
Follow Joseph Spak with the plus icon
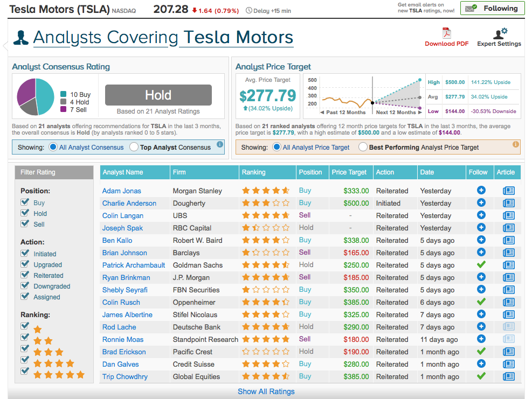(x=481, y=227)
